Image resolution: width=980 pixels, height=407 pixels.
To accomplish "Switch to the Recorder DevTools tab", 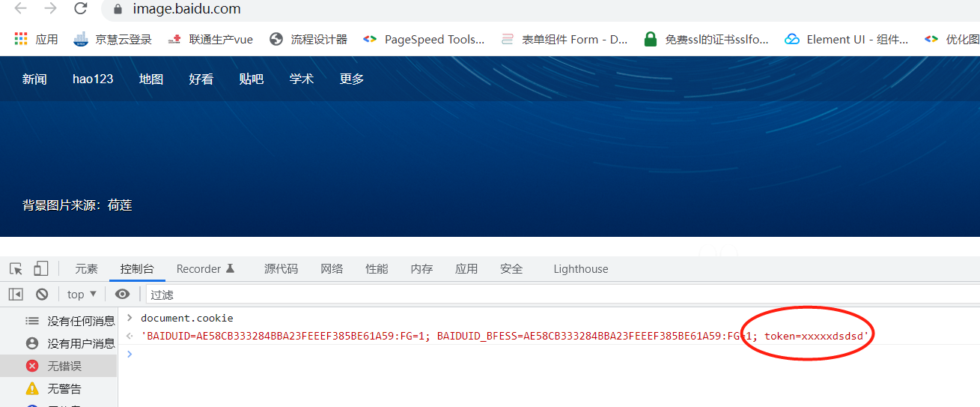I will pyautogui.click(x=206, y=269).
